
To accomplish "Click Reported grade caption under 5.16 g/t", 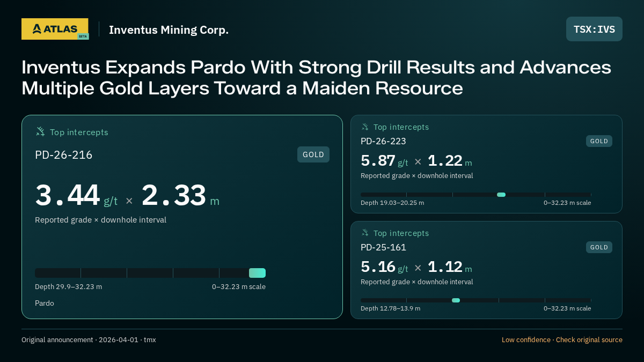I will [416, 282].
